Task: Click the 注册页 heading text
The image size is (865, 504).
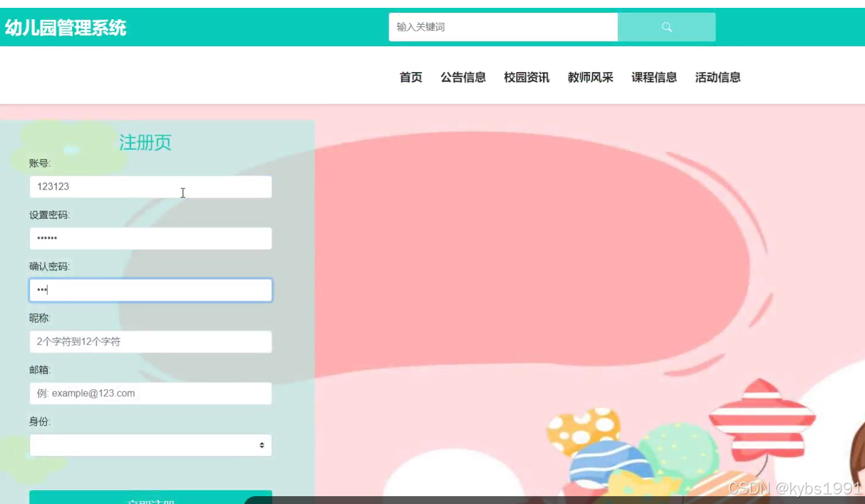Action: (x=145, y=143)
